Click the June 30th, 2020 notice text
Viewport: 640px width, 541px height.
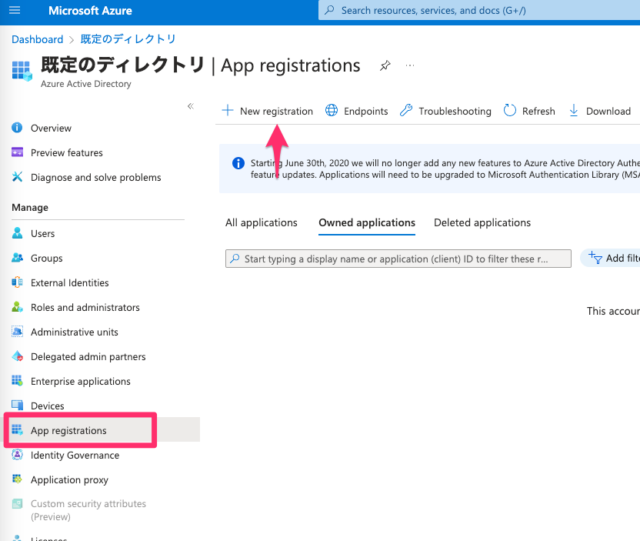coord(445,169)
